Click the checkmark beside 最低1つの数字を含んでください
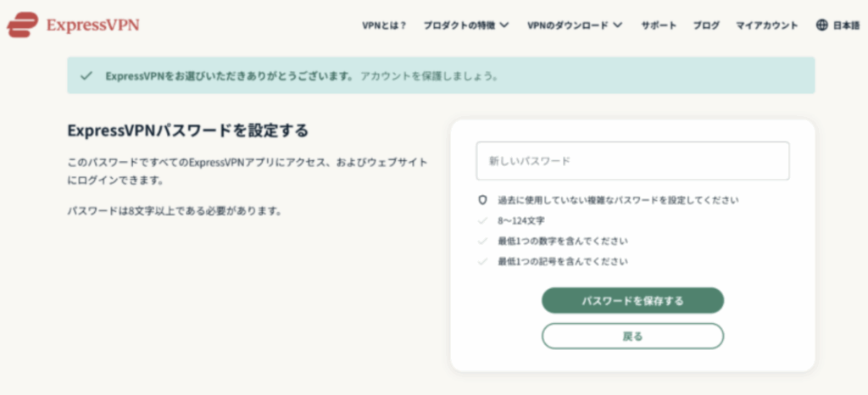The image size is (868, 395). pyautogui.click(x=482, y=242)
